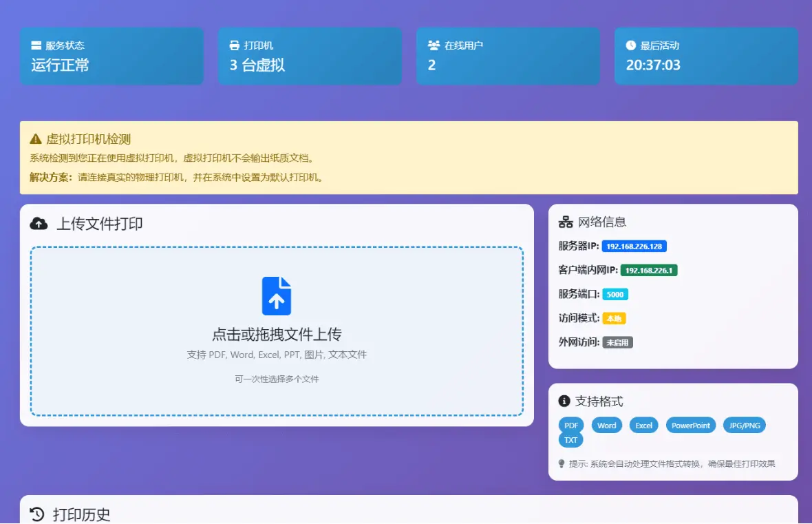Click the printer icon on 打印机 card
The image size is (812, 524).
tap(234, 45)
